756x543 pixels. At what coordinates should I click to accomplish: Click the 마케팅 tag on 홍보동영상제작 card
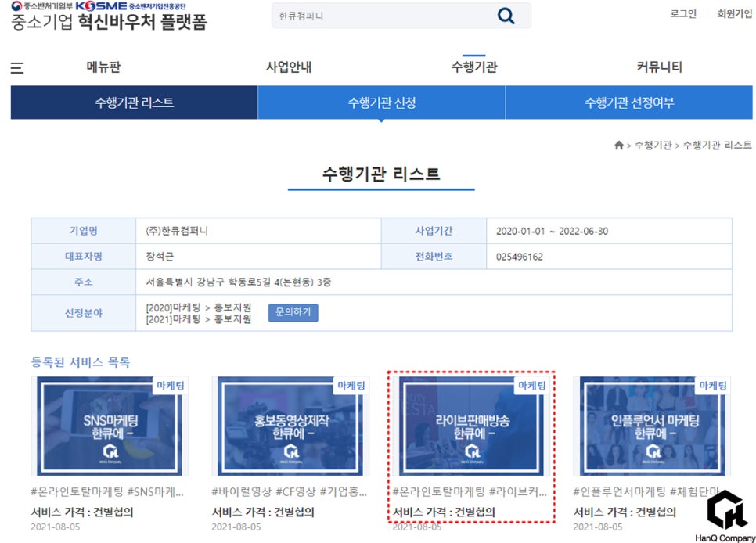click(x=351, y=386)
